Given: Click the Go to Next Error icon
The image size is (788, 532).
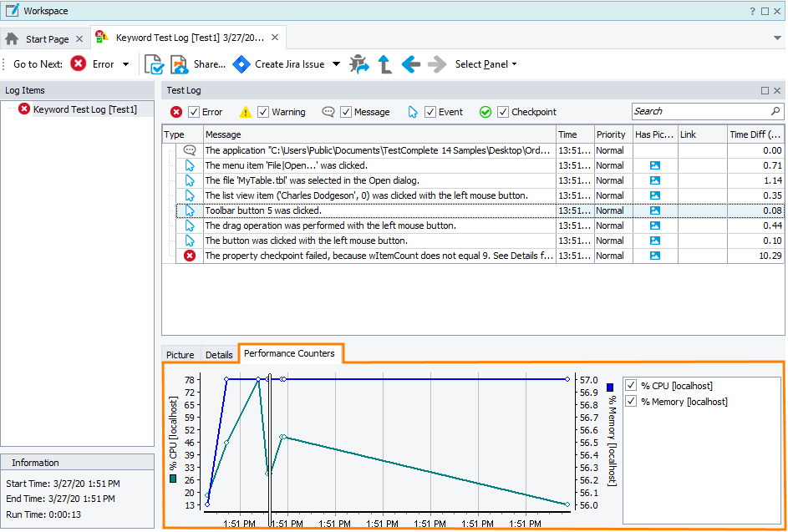Looking at the screenshot, I should (x=79, y=64).
